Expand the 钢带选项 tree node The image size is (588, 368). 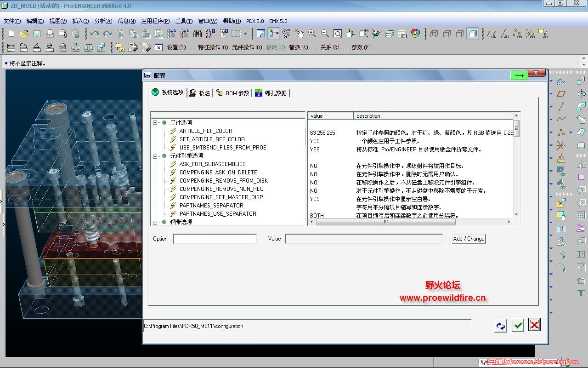(x=155, y=222)
